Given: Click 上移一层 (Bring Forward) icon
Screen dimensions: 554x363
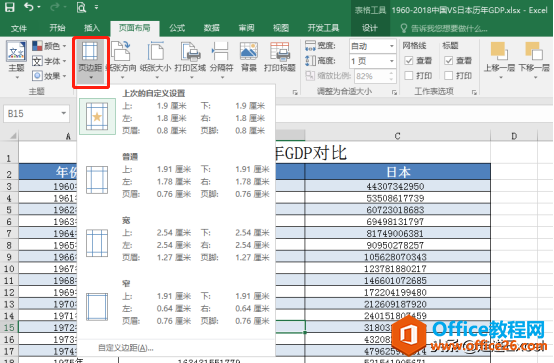Looking at the screenshot, I should [x=499, y=60].
